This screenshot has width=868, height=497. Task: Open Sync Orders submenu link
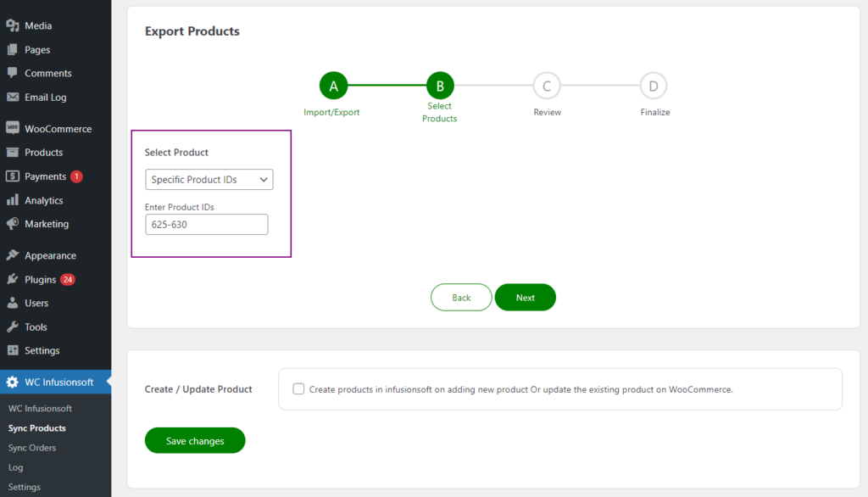pyautogui.click(x=32, y=448)
